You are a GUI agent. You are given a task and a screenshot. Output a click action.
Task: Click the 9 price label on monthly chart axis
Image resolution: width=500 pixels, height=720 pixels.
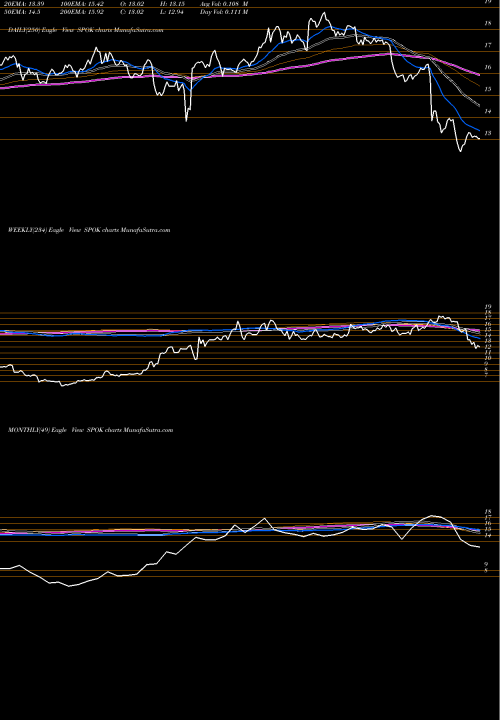point(486,564)
